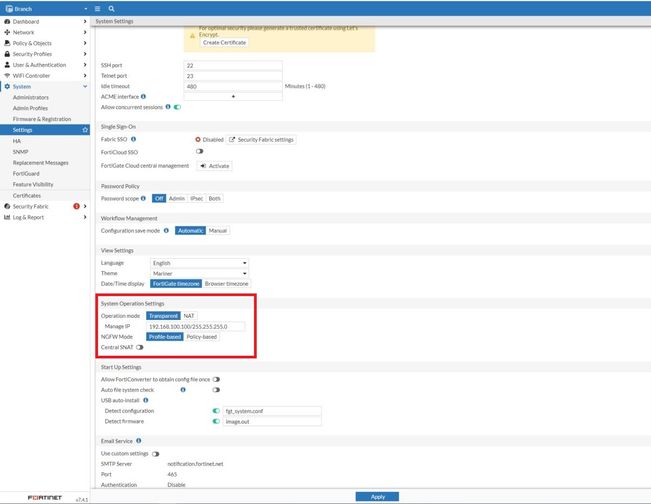Click the Manage IP input field
The image size is (651, 504).
tap(196, 326)
